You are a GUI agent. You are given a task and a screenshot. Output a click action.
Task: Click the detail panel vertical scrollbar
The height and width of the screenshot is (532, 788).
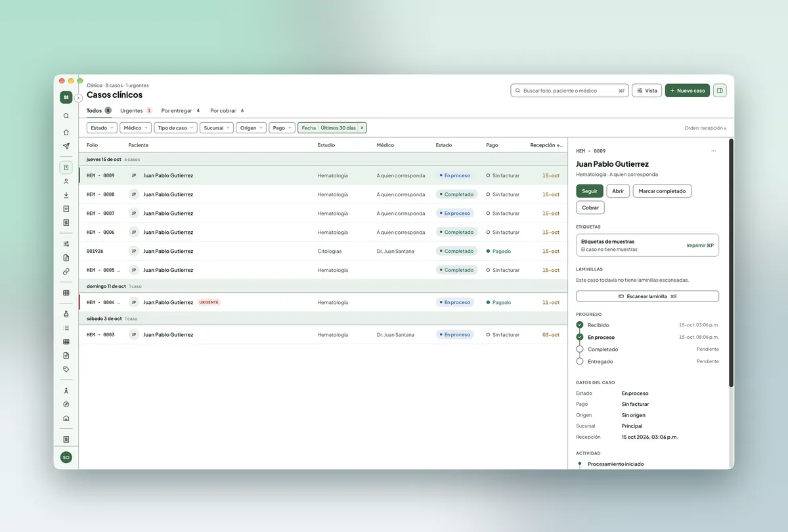[731, 263]
